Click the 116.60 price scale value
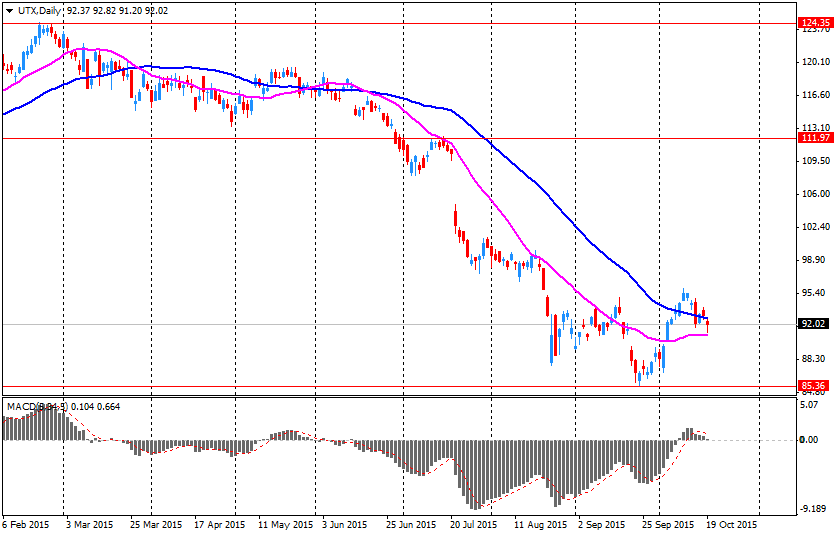The image size is (836, 533). pyautogui.click(x=816, y=95)
